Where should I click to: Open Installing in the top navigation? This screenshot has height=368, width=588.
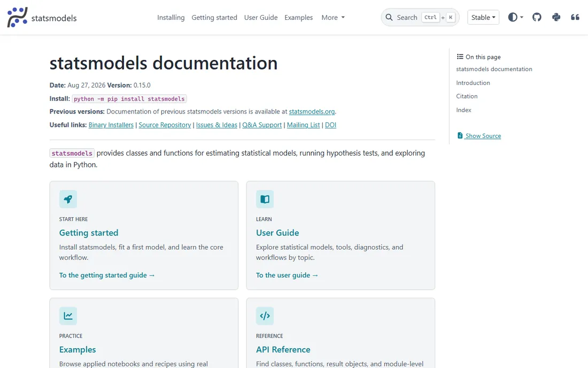(171, 18)
